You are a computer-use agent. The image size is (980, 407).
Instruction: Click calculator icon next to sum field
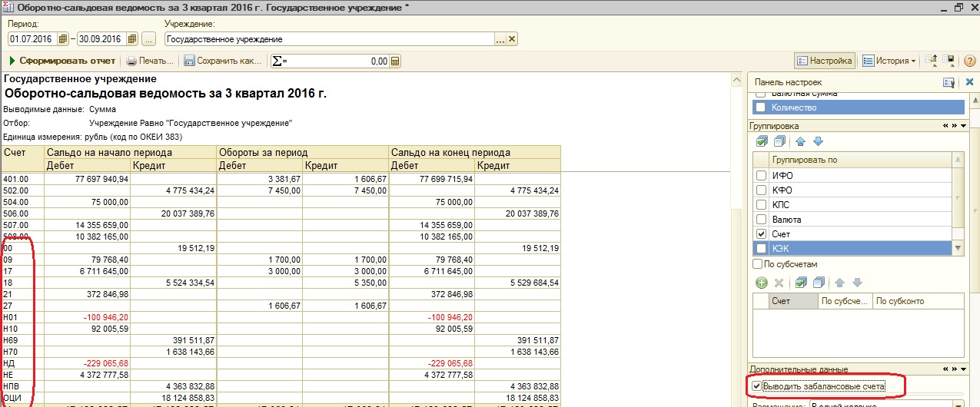(x=396, y=61)
